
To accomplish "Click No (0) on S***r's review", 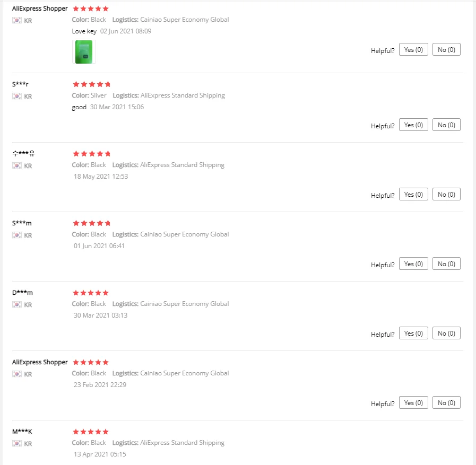I will (x=446, y=125).
